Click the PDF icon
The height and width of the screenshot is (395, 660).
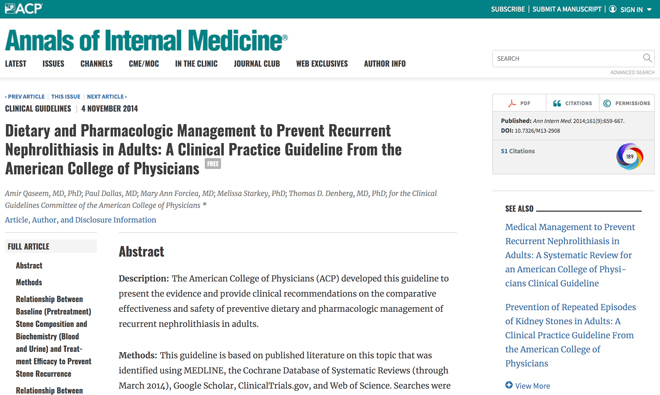click(x=511, y=103)
